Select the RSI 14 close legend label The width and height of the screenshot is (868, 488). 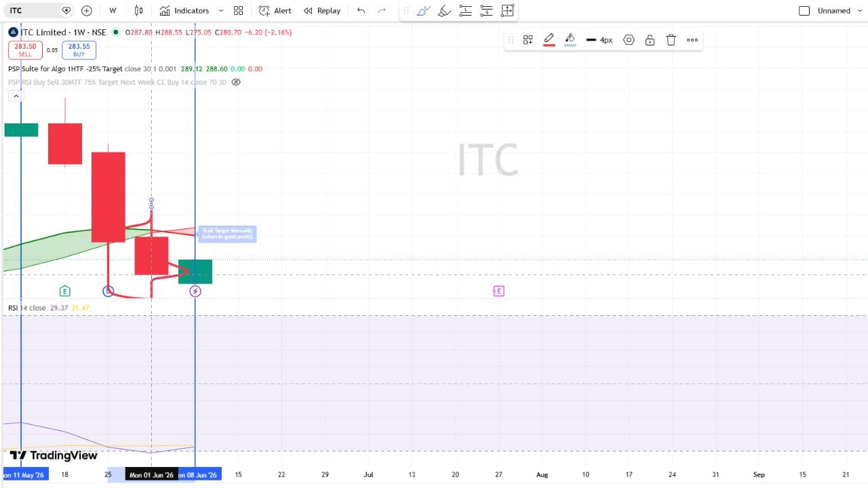click(27, 308)
